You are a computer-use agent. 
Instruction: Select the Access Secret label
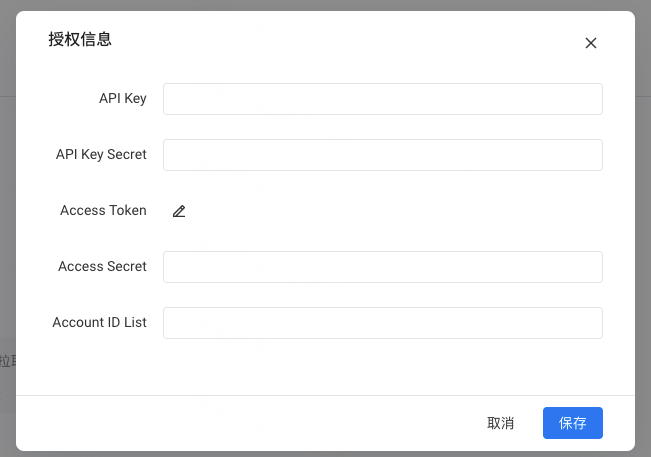pos(102,266)
